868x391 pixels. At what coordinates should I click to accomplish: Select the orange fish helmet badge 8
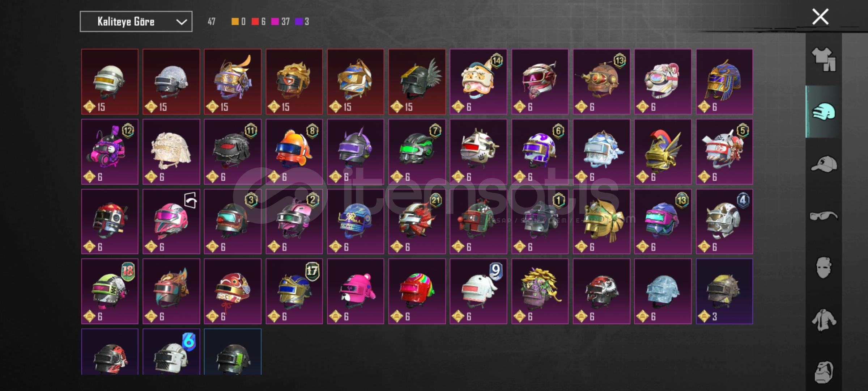[294, 152]
